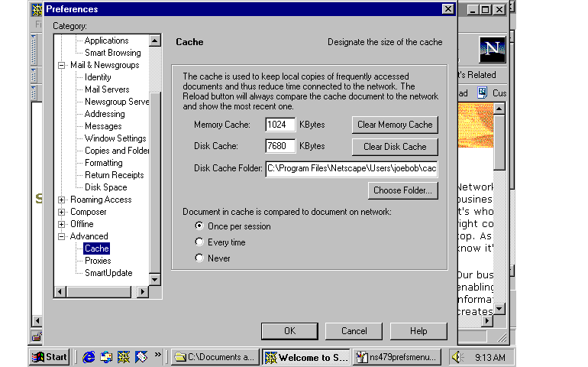Select Once per session radio button
The height and width of the screenshot is (367, 588).
[x=199, y=226]
